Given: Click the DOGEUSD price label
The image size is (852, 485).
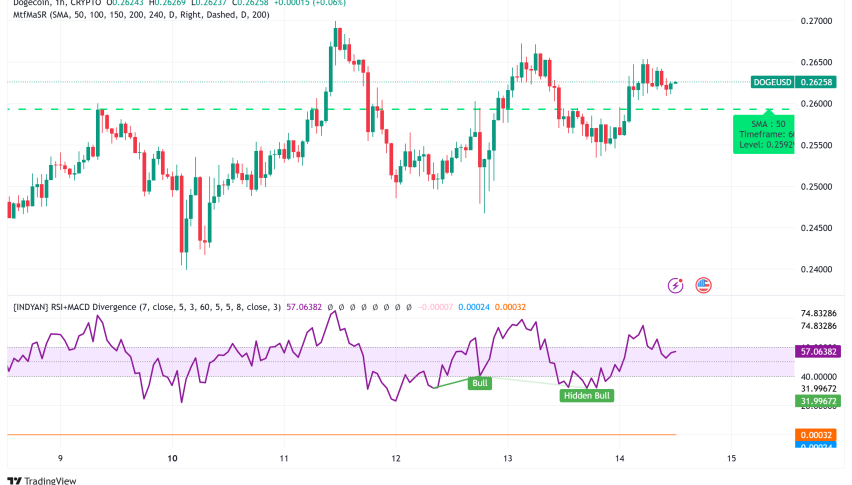Looking at the screenshot, I should [772, 82].
